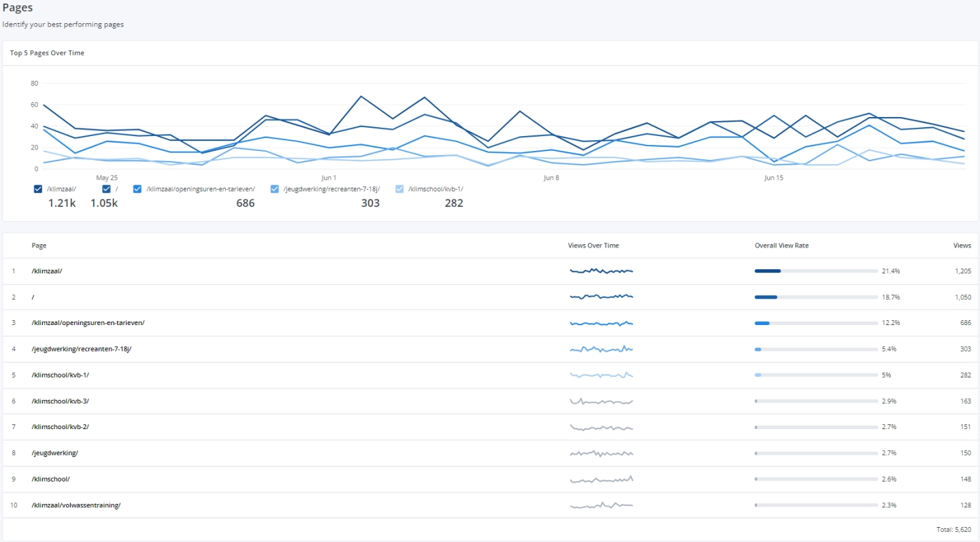Screen dimensions: 980x542
Task: Click the Overall View Rate column header
Action: click(781, 245)
